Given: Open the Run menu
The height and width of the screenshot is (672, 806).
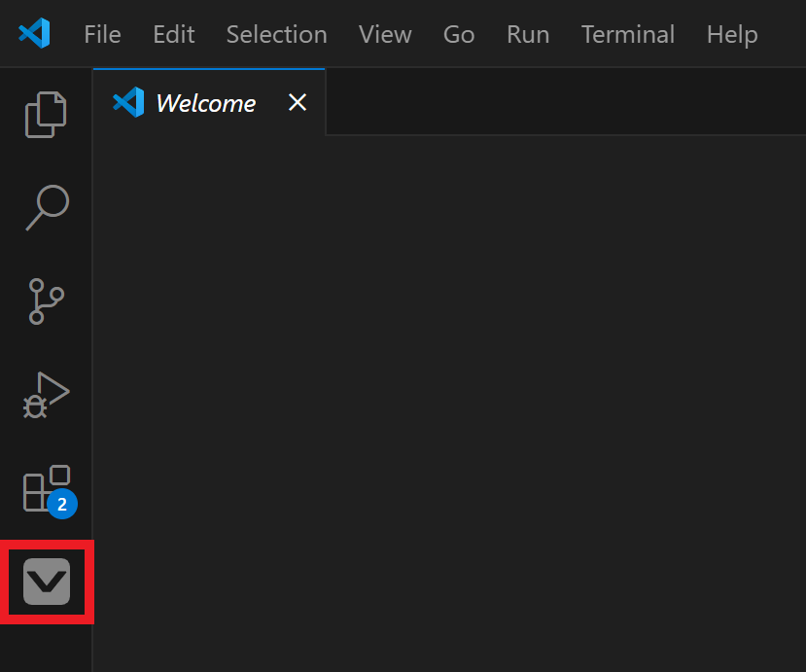Looking at the screenshot, I should 527,34.
